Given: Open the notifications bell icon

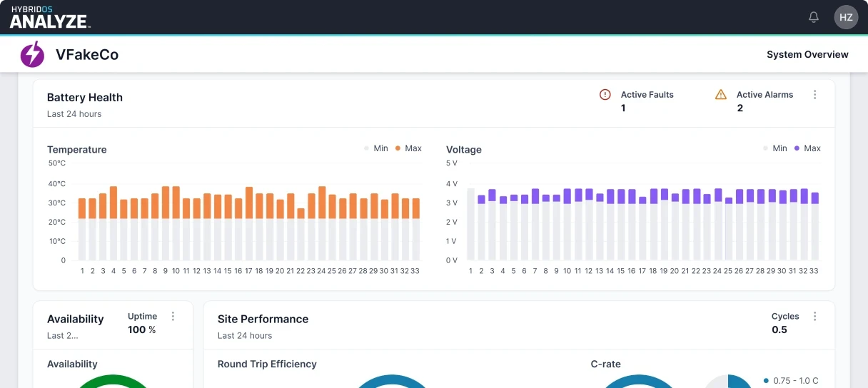Looking at the screenshot, I should pyautogui.click(x=814, y=17).
